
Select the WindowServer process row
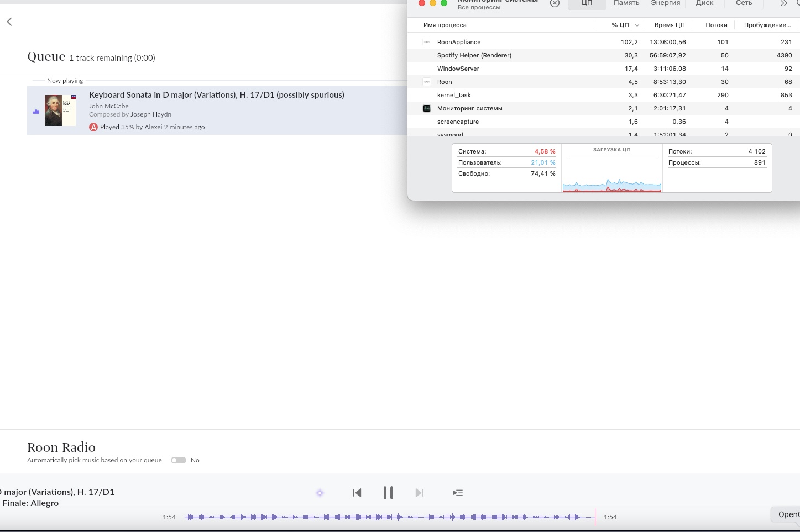[604, 69]
